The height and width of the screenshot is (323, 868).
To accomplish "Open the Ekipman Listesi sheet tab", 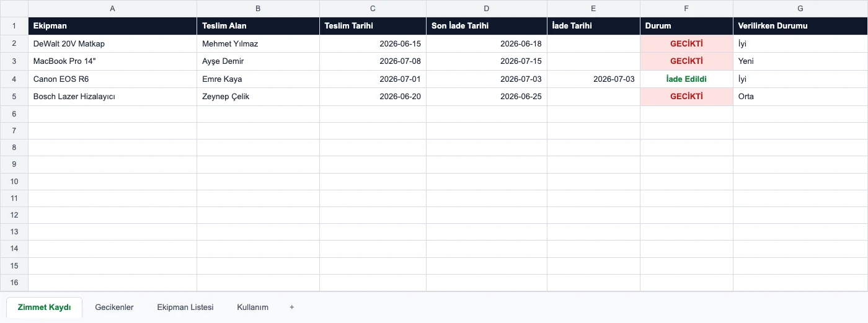I will point(185,307).
